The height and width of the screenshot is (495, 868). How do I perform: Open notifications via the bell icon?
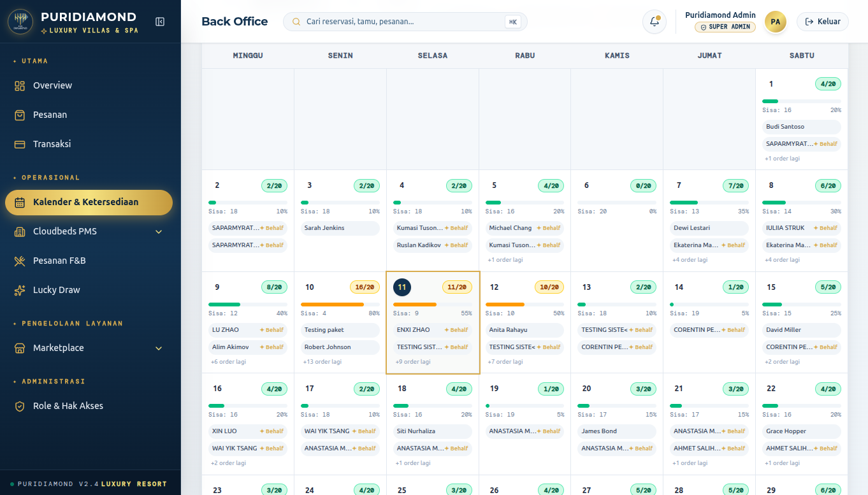click(655, 22)
